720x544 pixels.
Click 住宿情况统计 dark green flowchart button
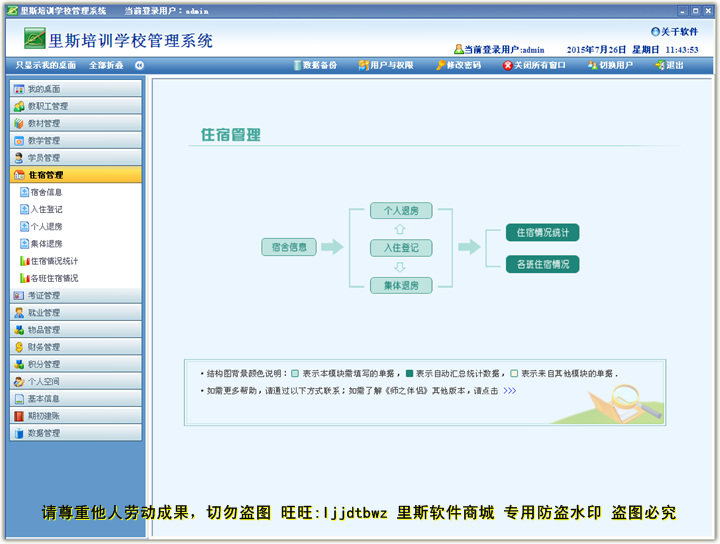[x=542, y=233]
